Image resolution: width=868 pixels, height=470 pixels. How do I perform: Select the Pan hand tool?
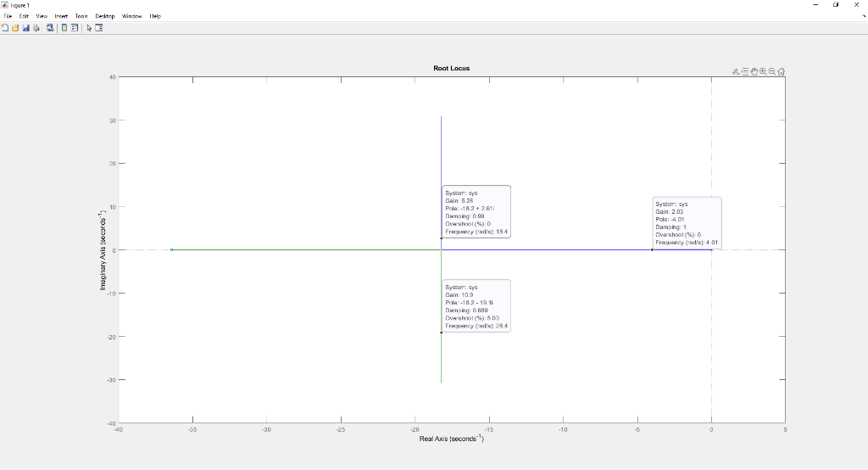pyautogui.click(x=754, y=71)
